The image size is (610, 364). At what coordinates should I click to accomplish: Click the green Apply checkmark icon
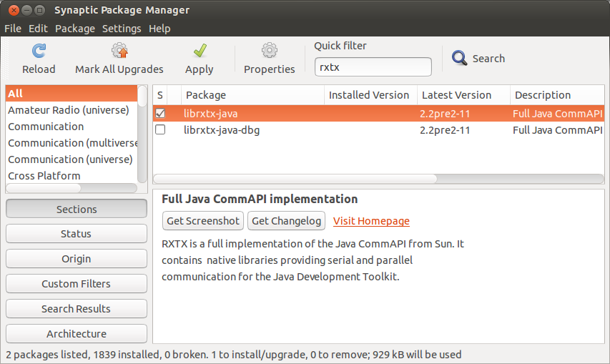pyautogui.click(x=200, y=51)
